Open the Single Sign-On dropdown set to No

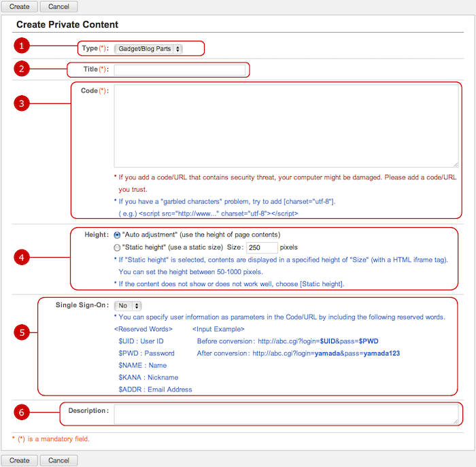[128, 306]
